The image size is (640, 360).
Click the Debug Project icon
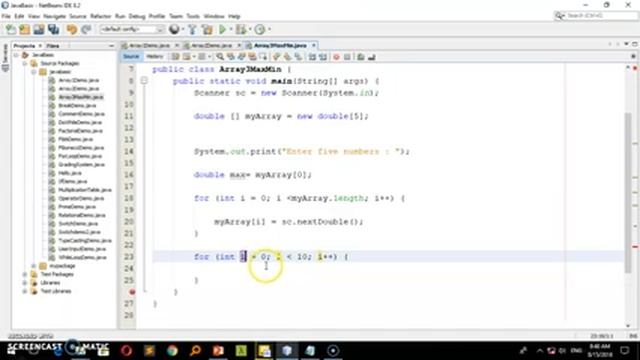241,29
